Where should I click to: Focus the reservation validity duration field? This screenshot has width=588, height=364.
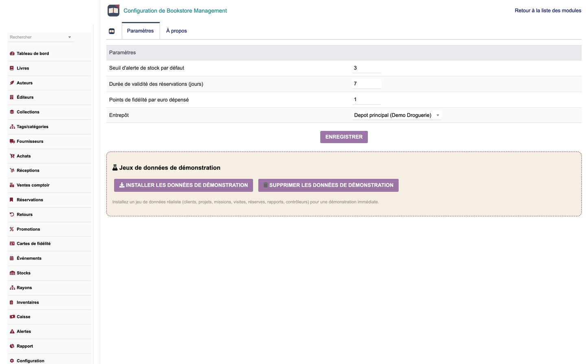(x=367, y=84)
